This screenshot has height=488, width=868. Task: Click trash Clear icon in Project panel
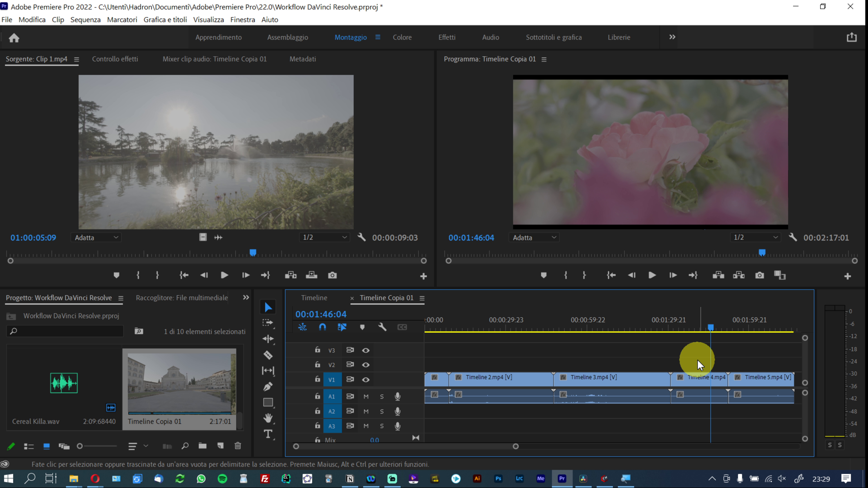[x=238, y=446]
